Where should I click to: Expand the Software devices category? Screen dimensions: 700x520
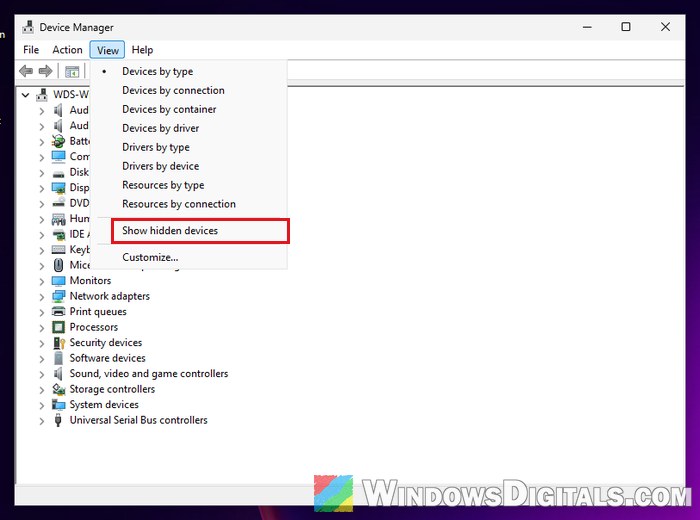pos(42,358)
